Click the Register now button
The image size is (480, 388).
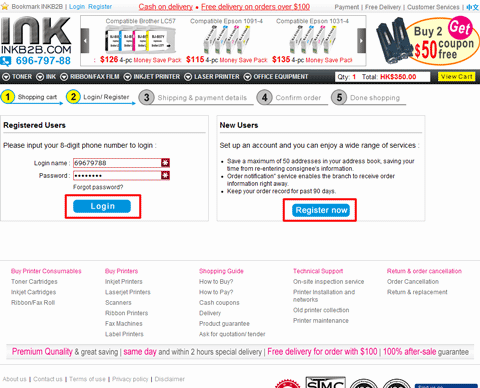click(321, 210)
